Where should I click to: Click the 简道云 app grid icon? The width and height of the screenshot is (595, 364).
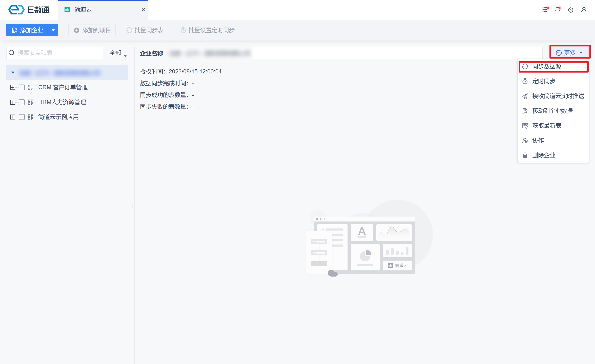tap(30, 117)
